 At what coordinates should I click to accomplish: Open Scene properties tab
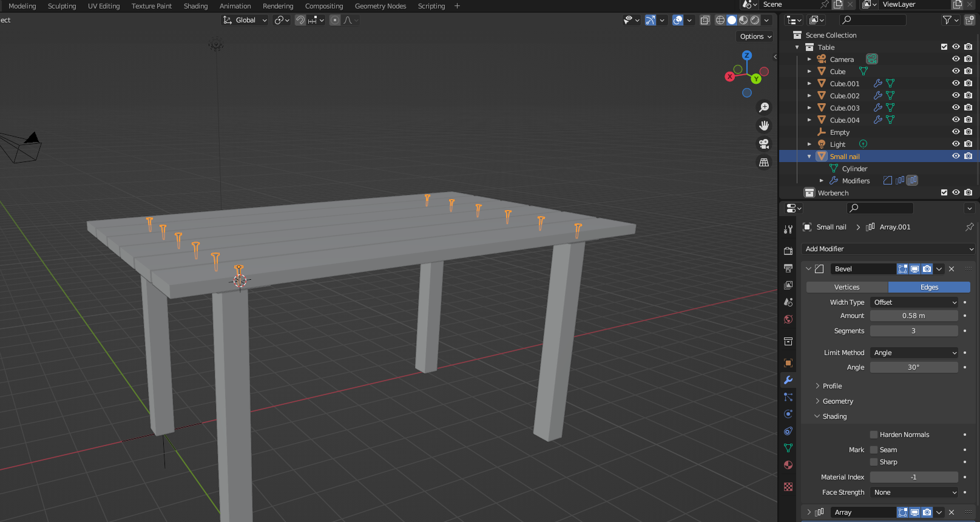[x=788, y=302]
